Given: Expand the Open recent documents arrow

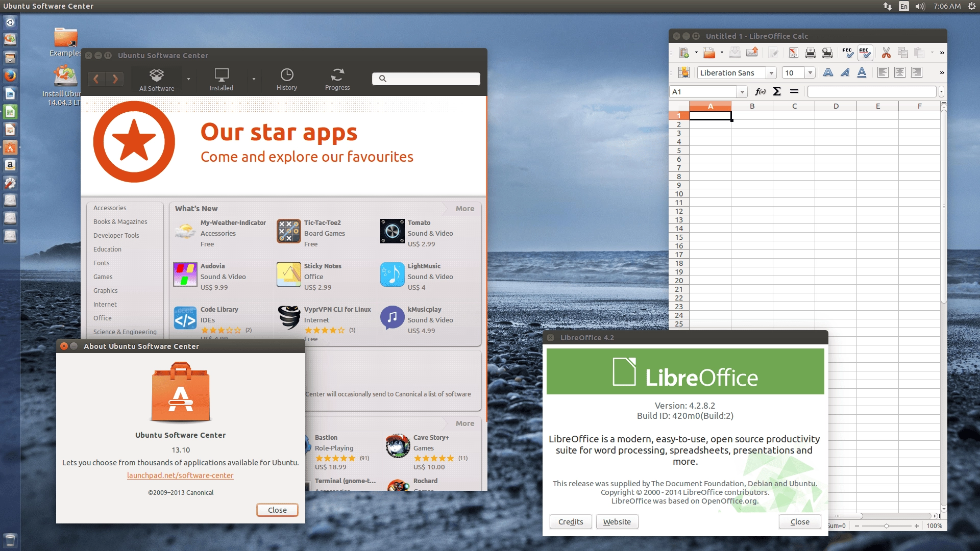Looking at the screenshot, I should coord(722,53).
